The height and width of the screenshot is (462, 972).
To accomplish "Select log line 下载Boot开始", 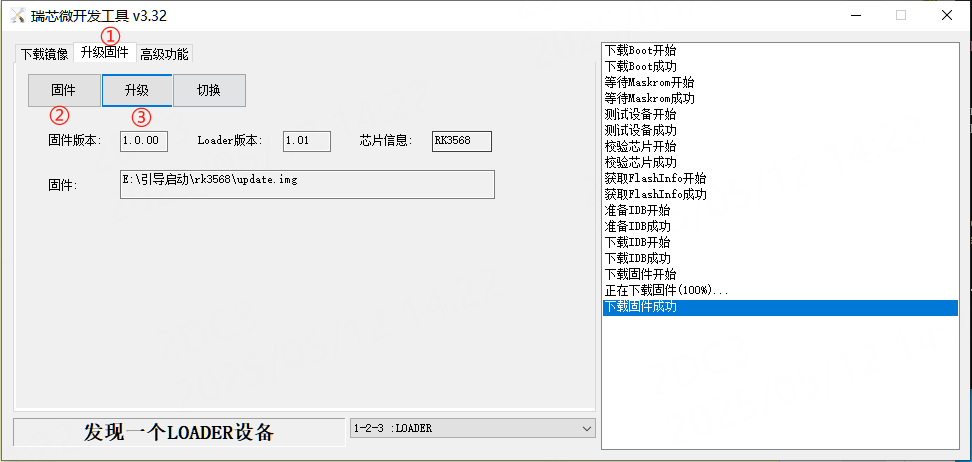I will click(780, 50).
